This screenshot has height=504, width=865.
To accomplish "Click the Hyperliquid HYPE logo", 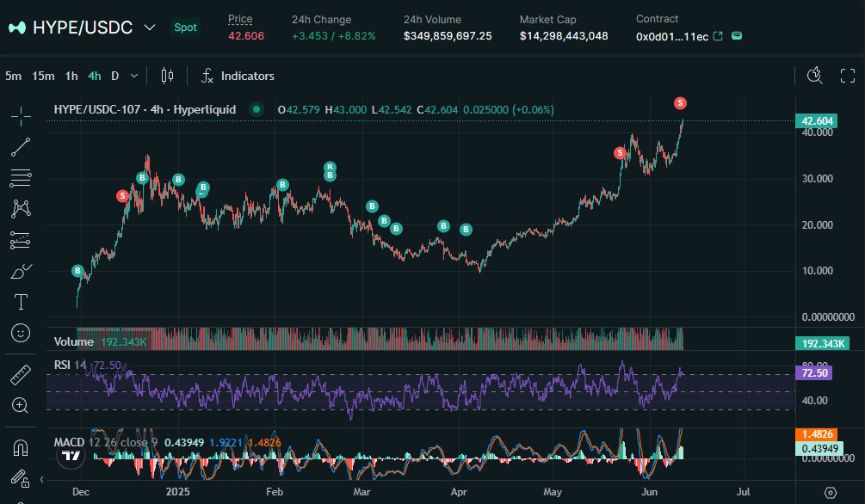I will pyautogui.click(x=17, y=28).
